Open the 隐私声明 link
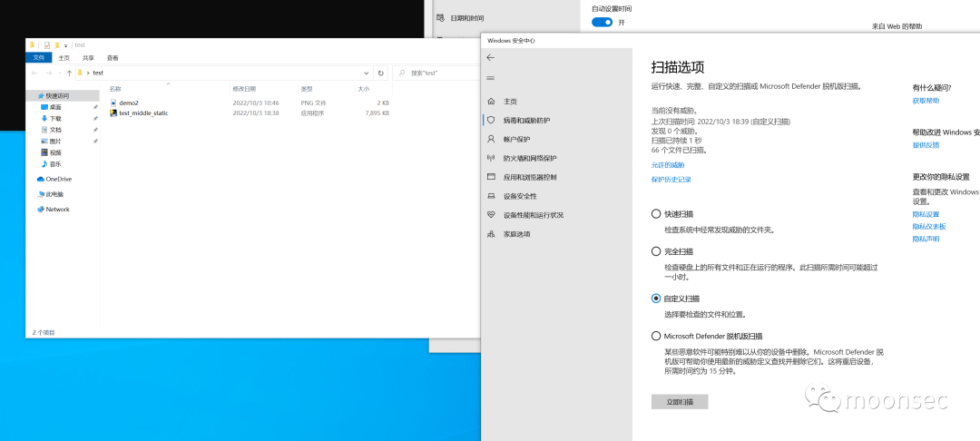This screenshot has height=441, width=980. [x=926, y=240]
